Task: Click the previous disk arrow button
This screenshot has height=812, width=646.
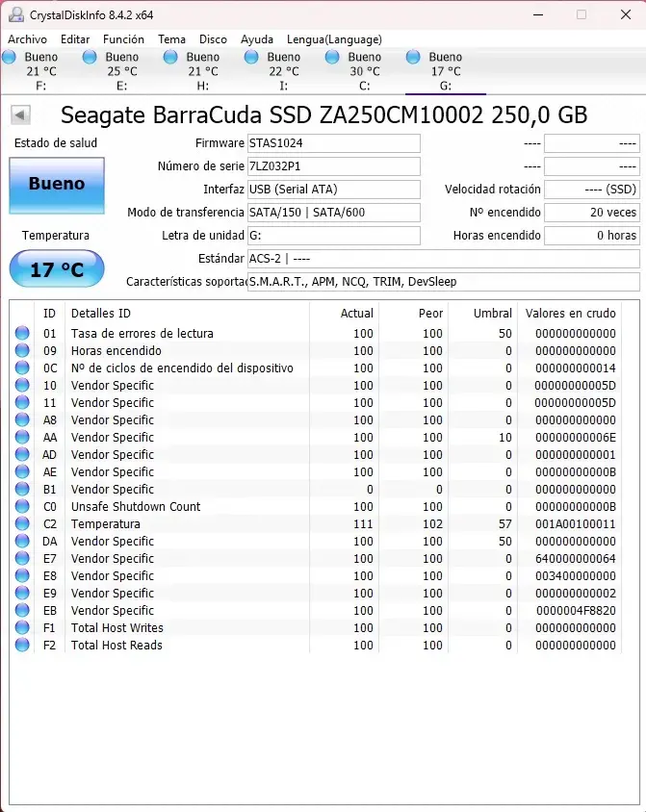Action: click(21, 114)
